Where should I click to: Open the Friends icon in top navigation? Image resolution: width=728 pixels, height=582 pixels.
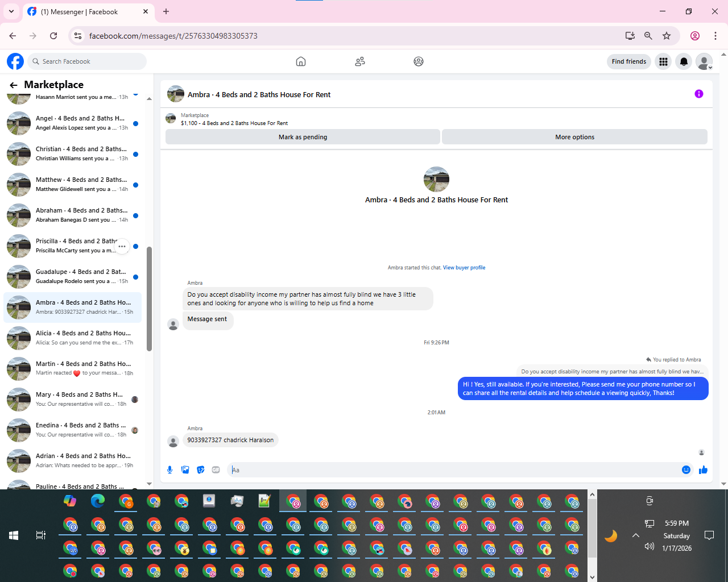click(360, 61)
